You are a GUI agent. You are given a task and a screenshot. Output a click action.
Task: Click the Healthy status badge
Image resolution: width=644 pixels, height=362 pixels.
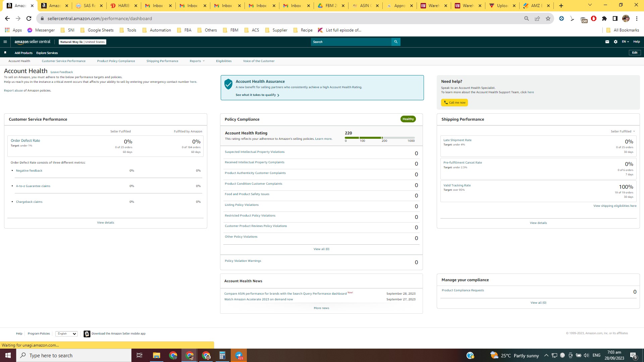pyautogui.click(x=408, y=119)
